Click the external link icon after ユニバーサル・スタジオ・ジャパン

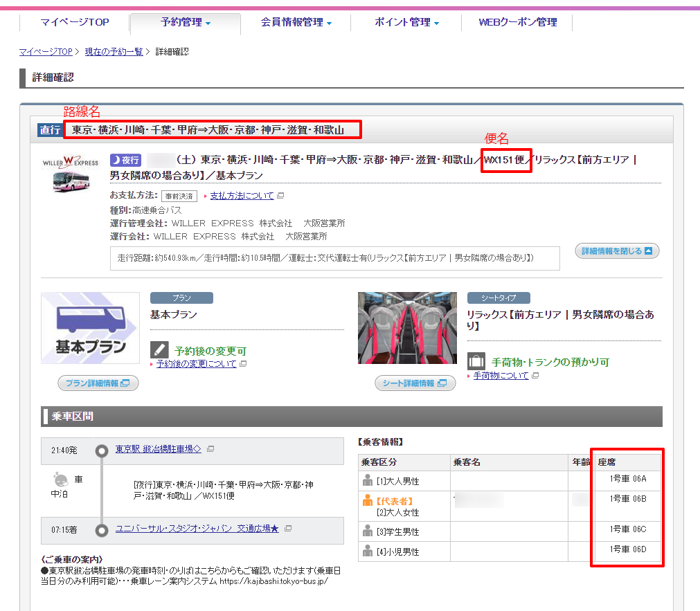pyautogui.click(x=288, y=529)
